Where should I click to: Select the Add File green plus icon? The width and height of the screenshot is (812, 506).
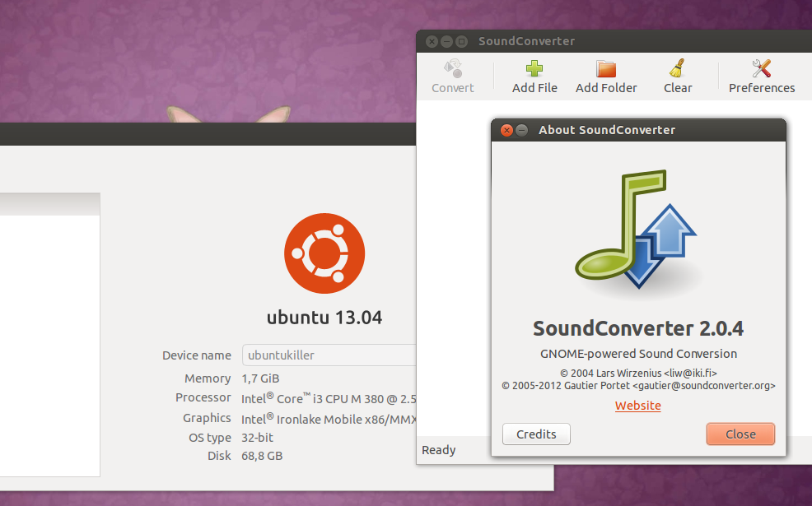[534, 67]
